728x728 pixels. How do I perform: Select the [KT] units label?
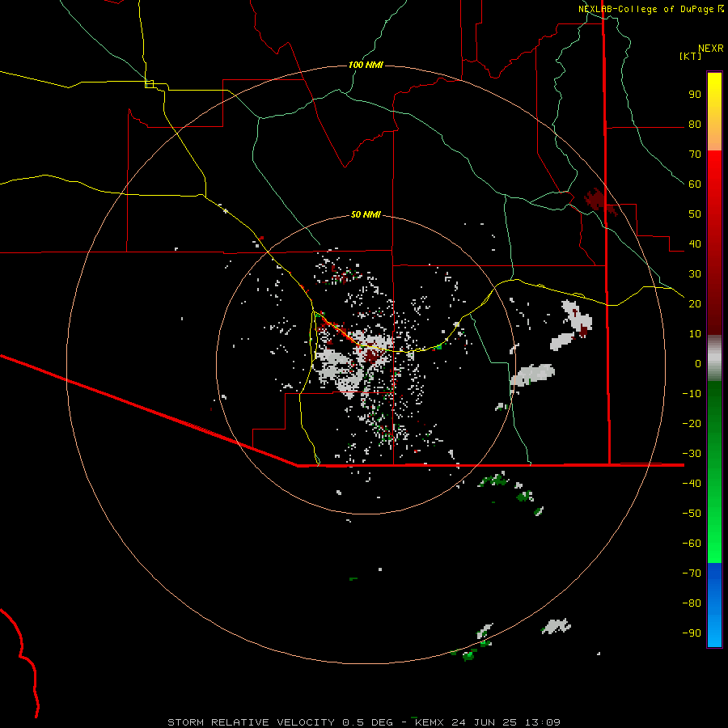click(x=691, y=56)
